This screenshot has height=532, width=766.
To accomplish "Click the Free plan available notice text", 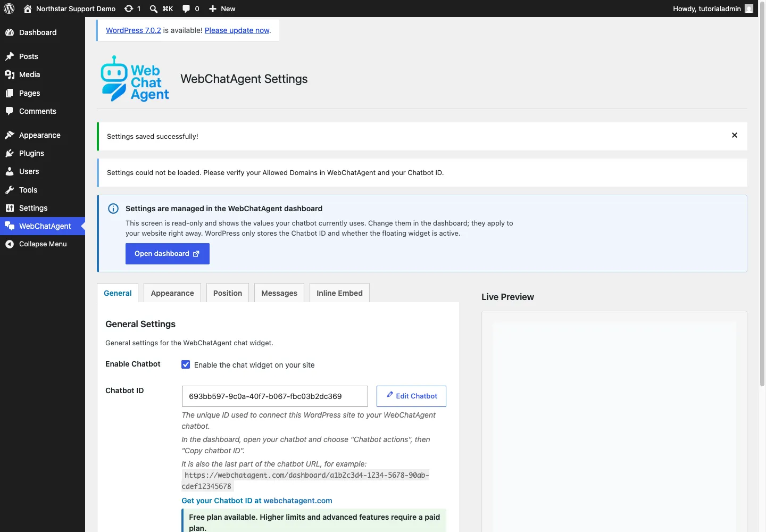I will [314, 522].
